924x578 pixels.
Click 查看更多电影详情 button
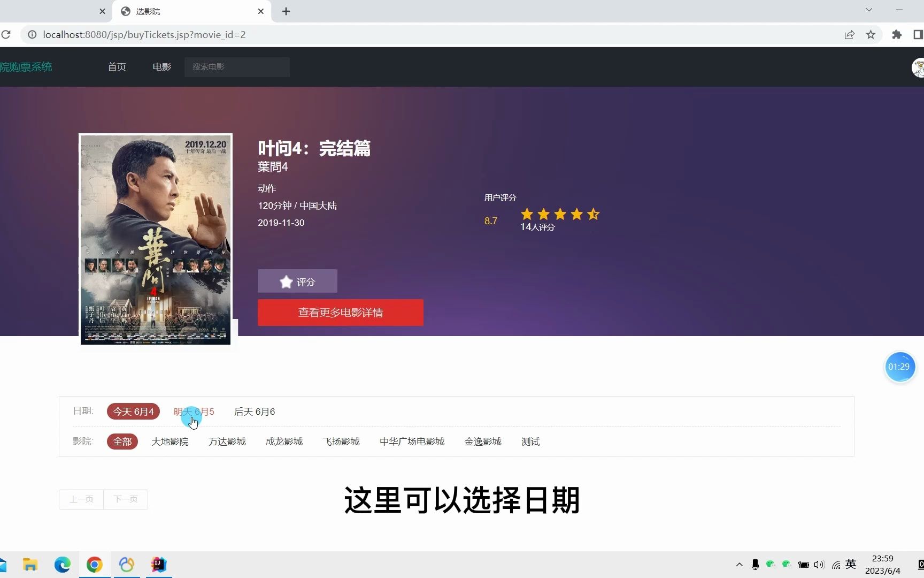tap(341, 313)
